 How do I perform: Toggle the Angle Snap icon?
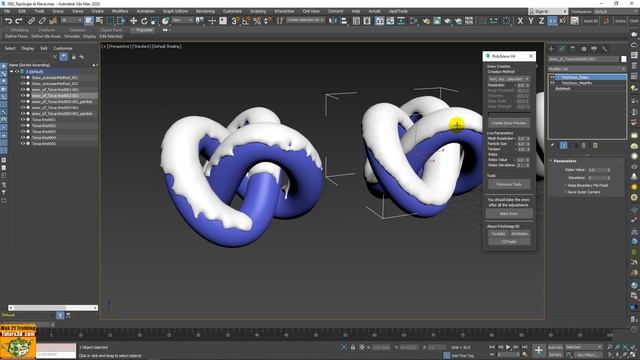[246, 21]
